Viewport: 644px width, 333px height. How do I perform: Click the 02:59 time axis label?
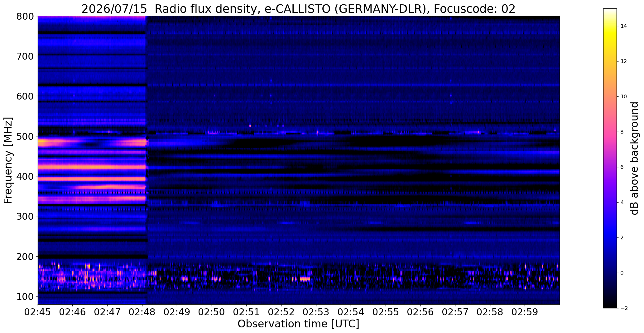tap(525, 312)
